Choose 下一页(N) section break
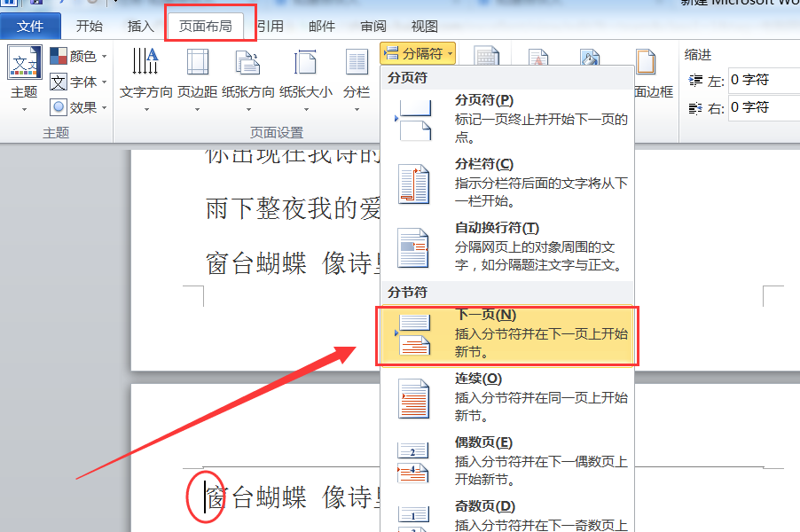 pos(507,336)
